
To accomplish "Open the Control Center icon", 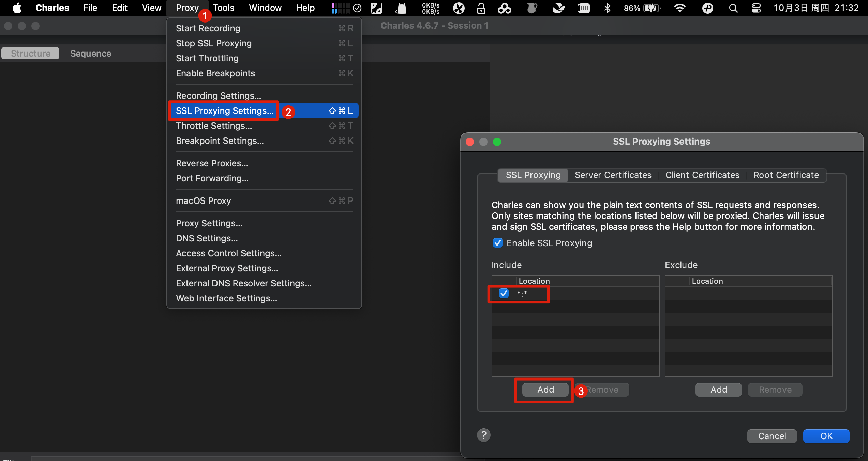I will pyautogui.click(x=756, y=8).
